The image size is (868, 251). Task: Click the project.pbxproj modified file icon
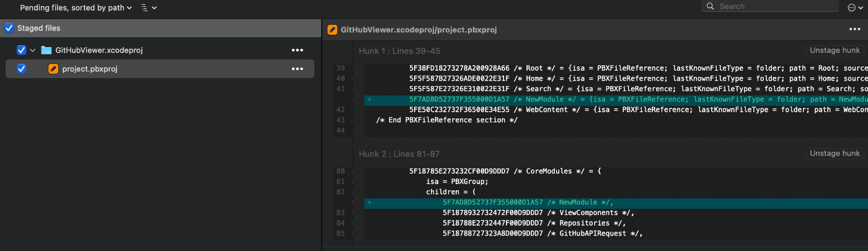click(53, 69)
